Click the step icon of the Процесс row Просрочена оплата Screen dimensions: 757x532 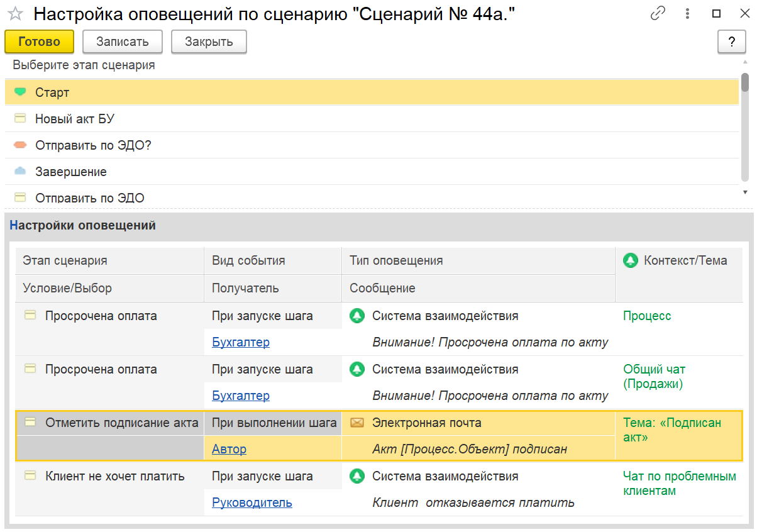tap(30, 316)
